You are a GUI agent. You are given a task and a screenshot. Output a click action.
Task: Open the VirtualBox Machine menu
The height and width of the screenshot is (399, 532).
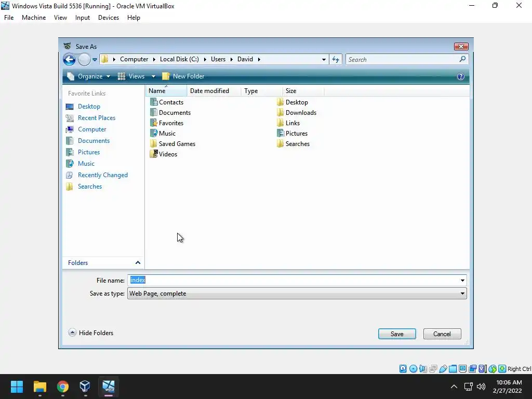pos(34,18)
